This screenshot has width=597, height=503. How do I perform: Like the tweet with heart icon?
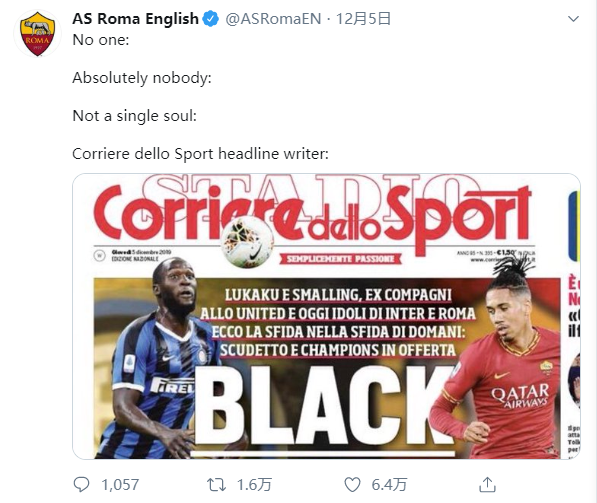(x=352, y=485)
